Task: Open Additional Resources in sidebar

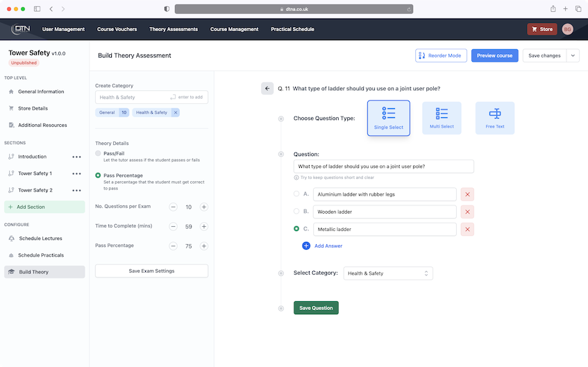Action: tap(44, 125)
